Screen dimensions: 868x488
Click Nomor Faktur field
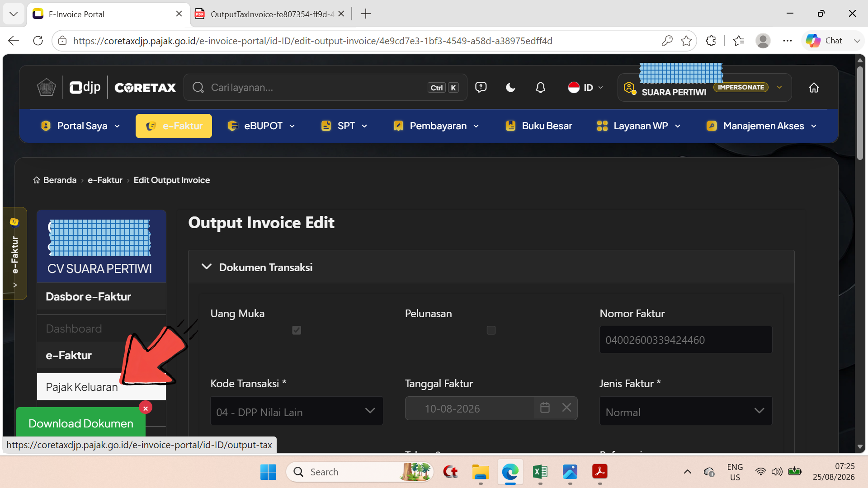686,340
